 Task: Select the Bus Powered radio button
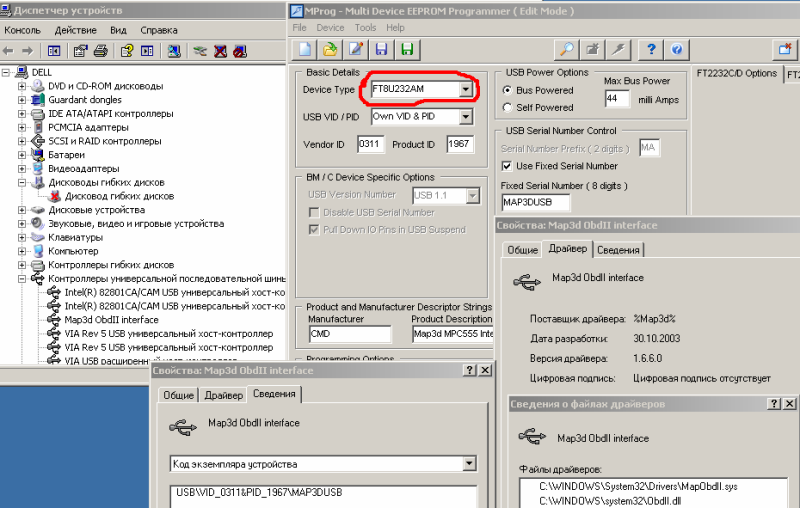(508, 91)
